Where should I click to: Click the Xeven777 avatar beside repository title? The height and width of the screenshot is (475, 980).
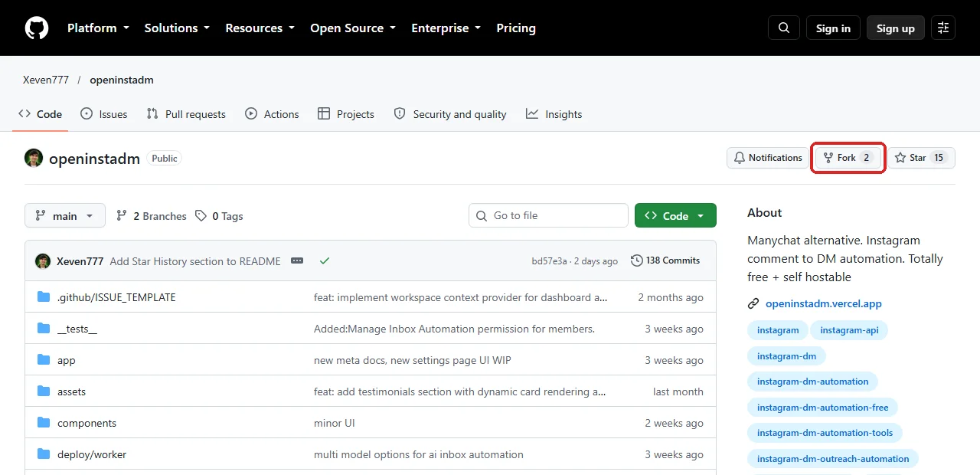[x=34, y=159]
